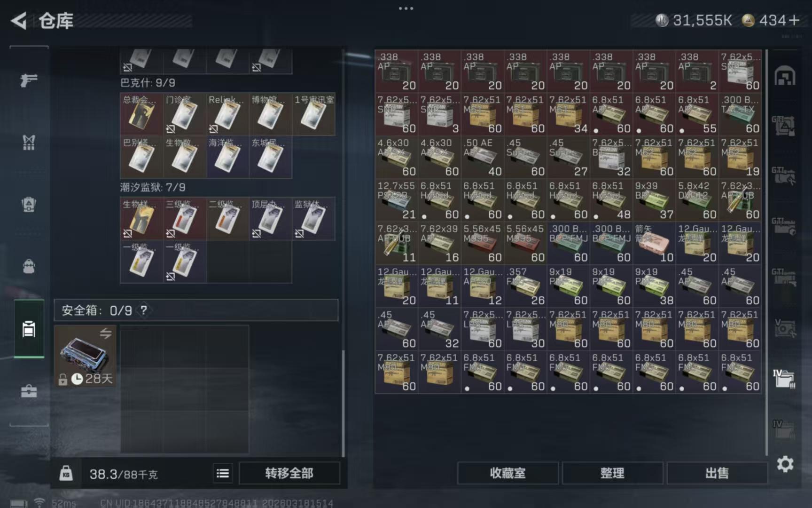Click the KG weight icon

click(66, 473)
